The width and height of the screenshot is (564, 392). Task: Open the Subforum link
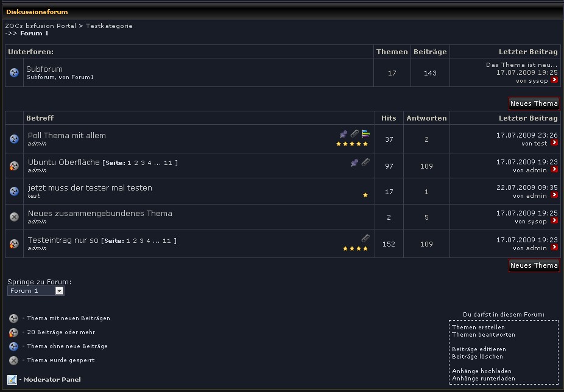pyautogui.click(x=44, y=69)
